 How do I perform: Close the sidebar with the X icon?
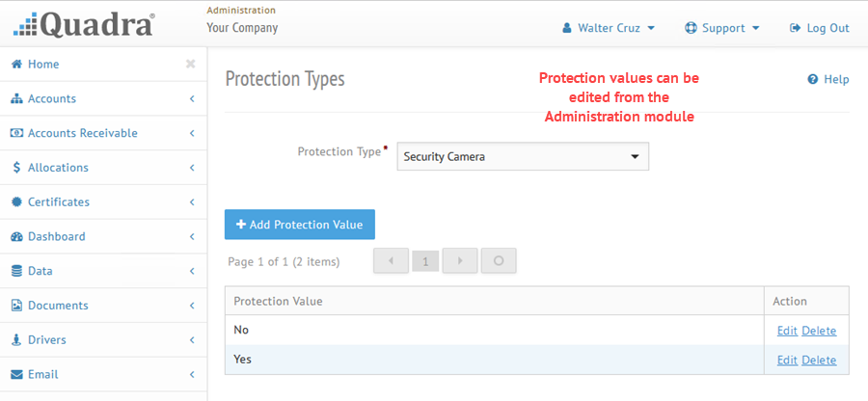(x=190, y=65)
